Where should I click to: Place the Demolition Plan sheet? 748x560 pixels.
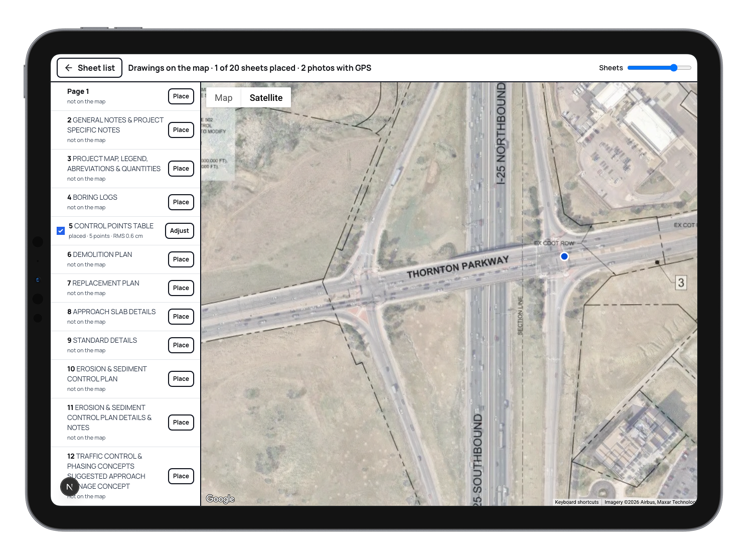[181, 259]
